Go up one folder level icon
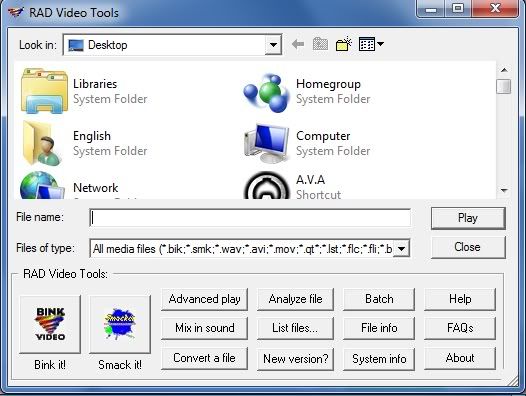The height and width of the screenshot is (396, 526). click(x=320, y=44)
